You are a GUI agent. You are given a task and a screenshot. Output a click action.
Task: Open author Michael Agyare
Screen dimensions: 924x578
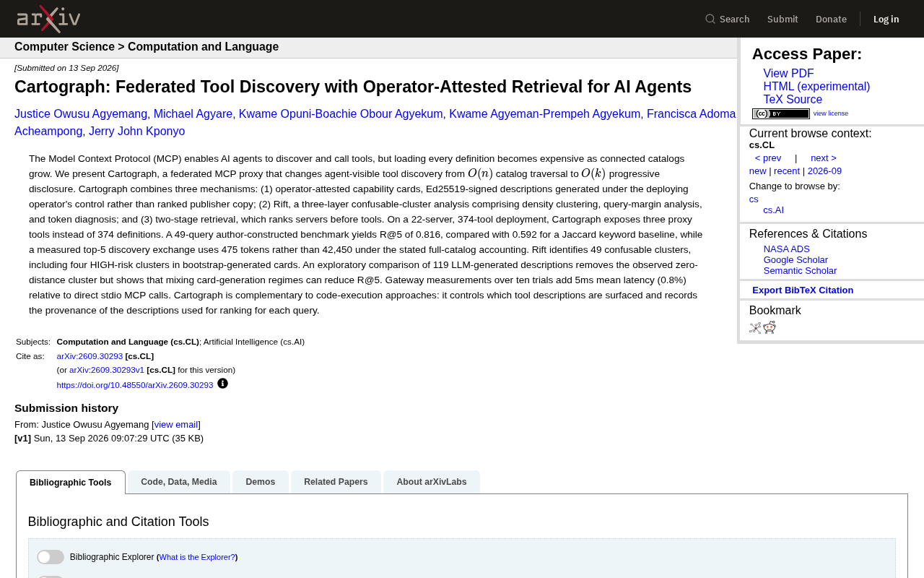click(x=193, y=114)
